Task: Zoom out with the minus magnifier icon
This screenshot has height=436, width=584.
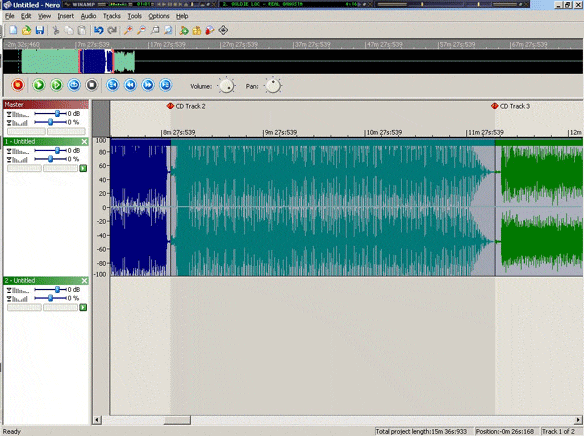Action: 142,30
